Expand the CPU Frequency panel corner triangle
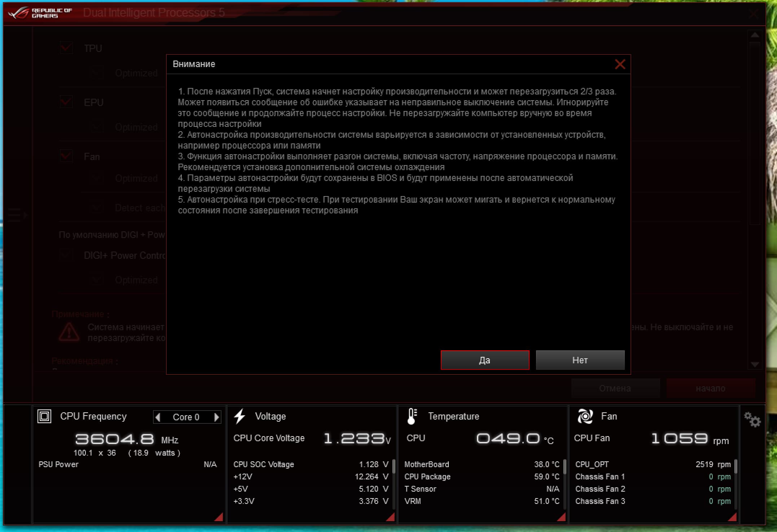The width and height of the screenshot is (777, 532). pos(219,518)
